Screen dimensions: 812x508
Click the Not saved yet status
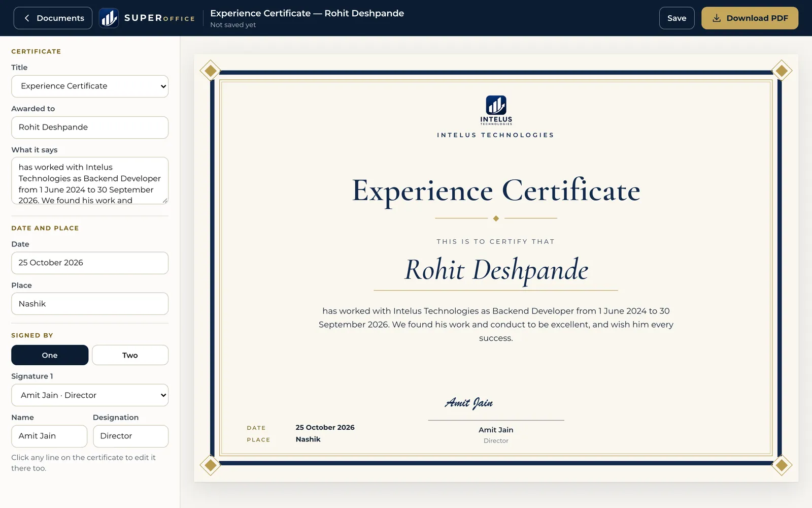tap(233, 25)
